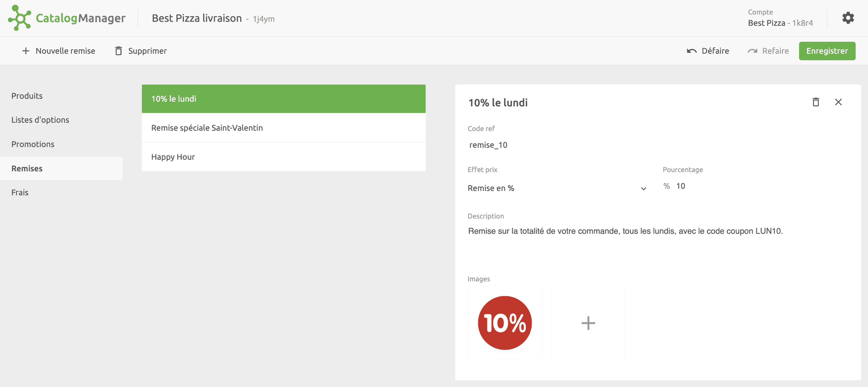Open the Produits section
868x387 pixels.
pos(27,96)
